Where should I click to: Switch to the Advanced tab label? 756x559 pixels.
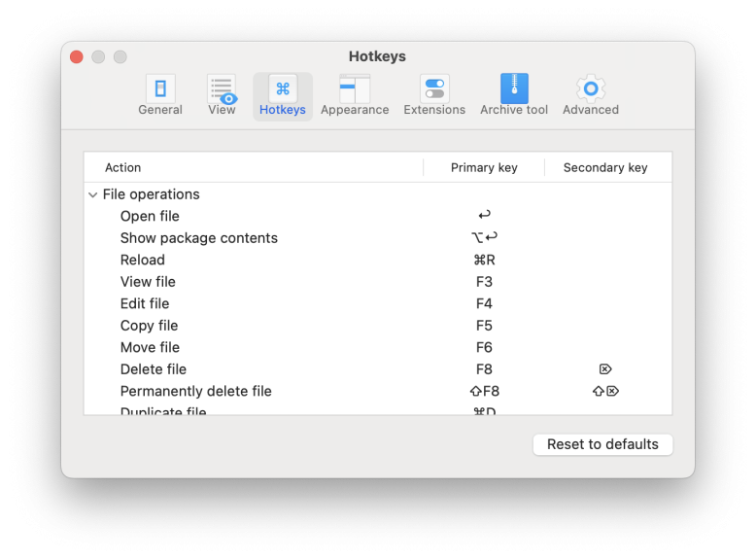[591, 110]
